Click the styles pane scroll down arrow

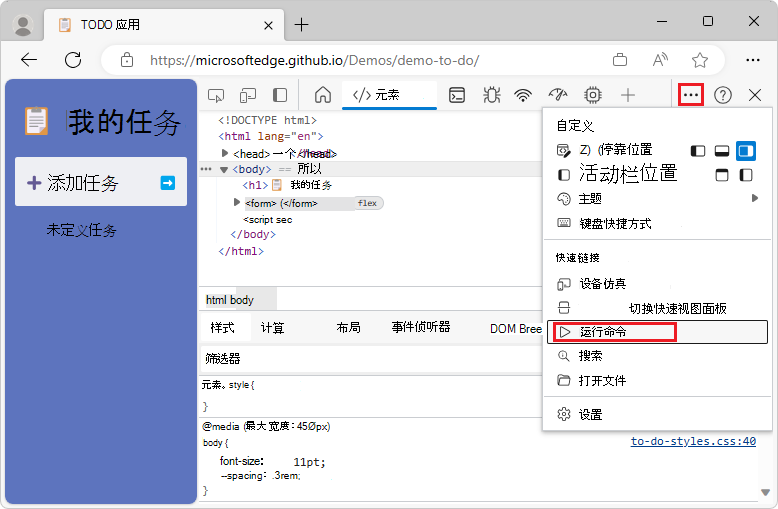[x=766, y=492]
